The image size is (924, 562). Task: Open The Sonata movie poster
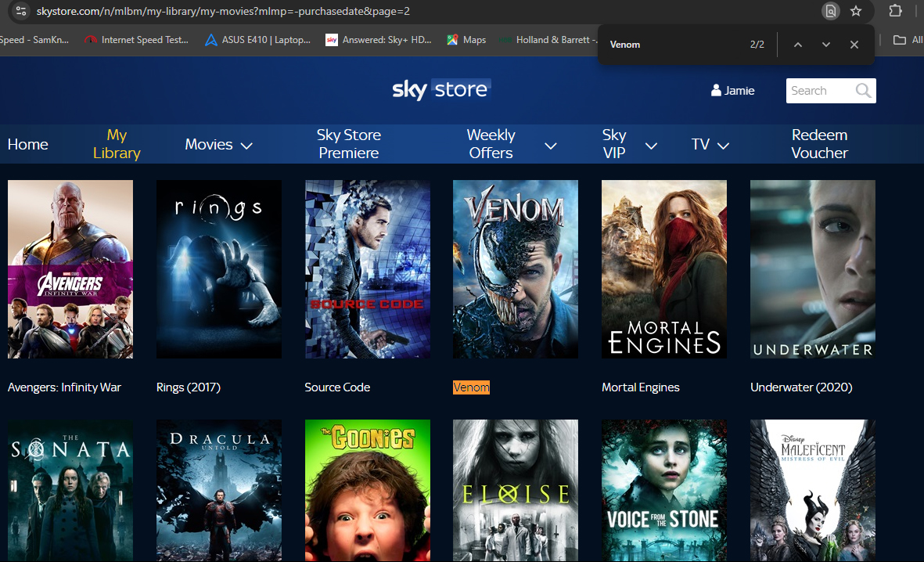click(x=70, y=491)
